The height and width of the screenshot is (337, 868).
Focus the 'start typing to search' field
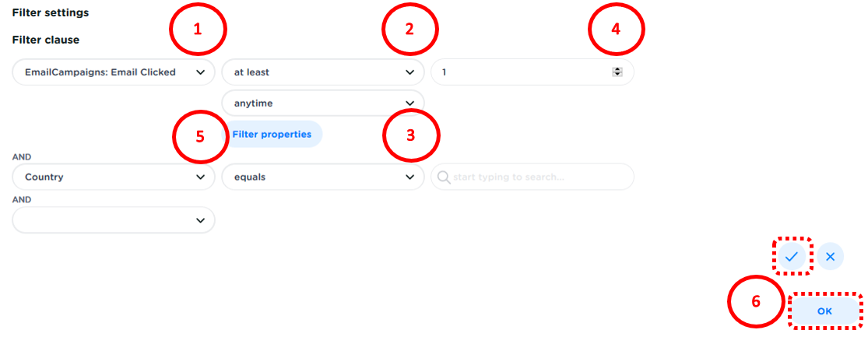pyautogui.click(x=537, y=177)
